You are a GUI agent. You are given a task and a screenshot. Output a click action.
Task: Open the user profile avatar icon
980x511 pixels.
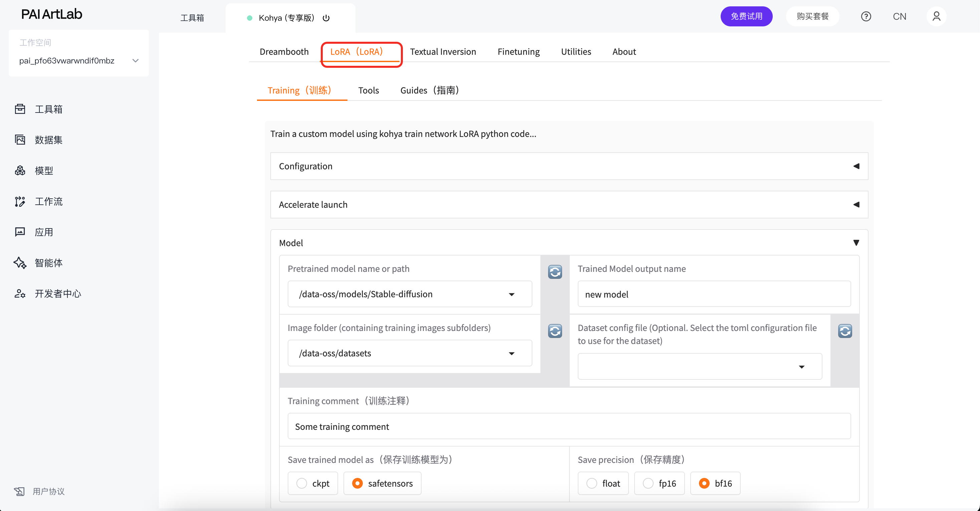[936, 16]
